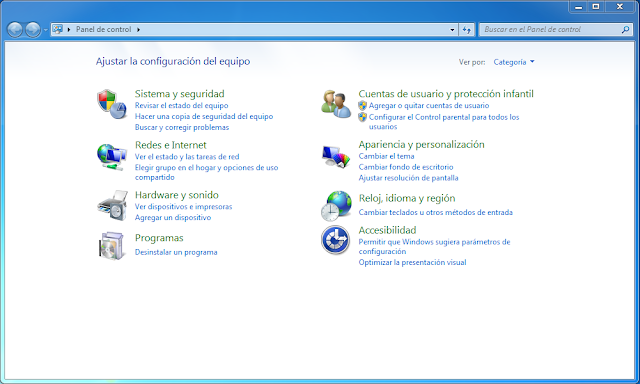Click the Control Panel icon in the address bar
Image resolution: width=640 pixels, height=384 pixels.
(x=58, y=29)
